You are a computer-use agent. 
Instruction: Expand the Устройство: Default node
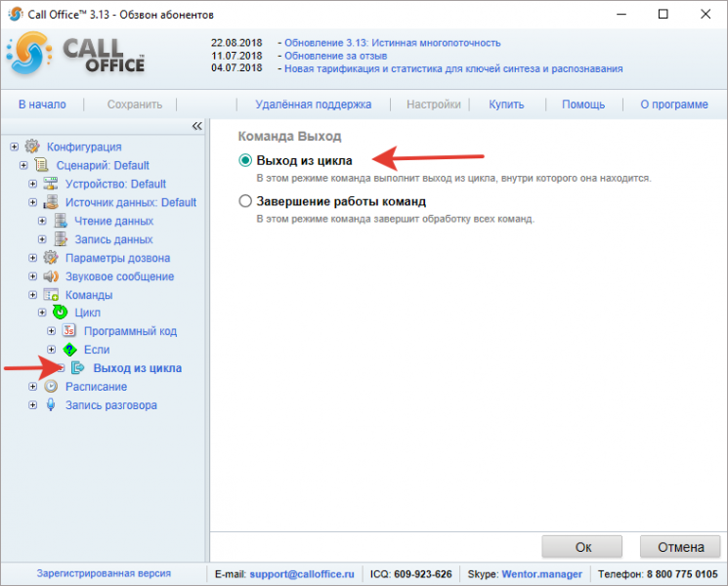(x=33, y=184)
